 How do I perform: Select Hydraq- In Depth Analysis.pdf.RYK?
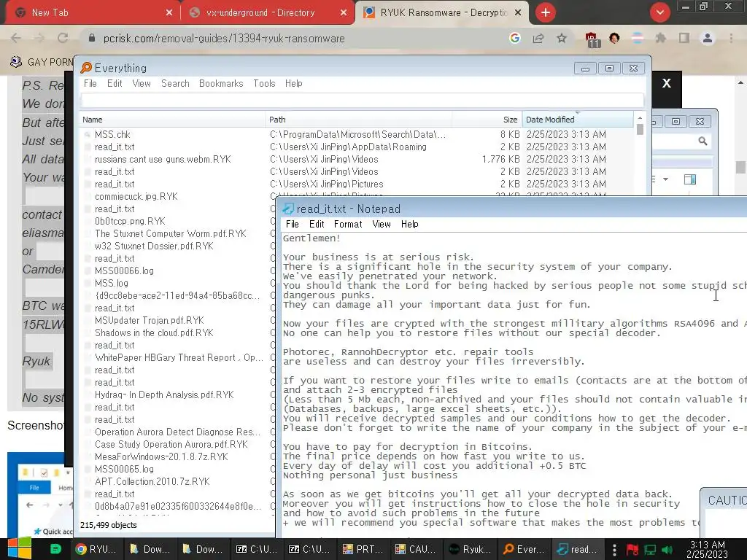[164, 394]
